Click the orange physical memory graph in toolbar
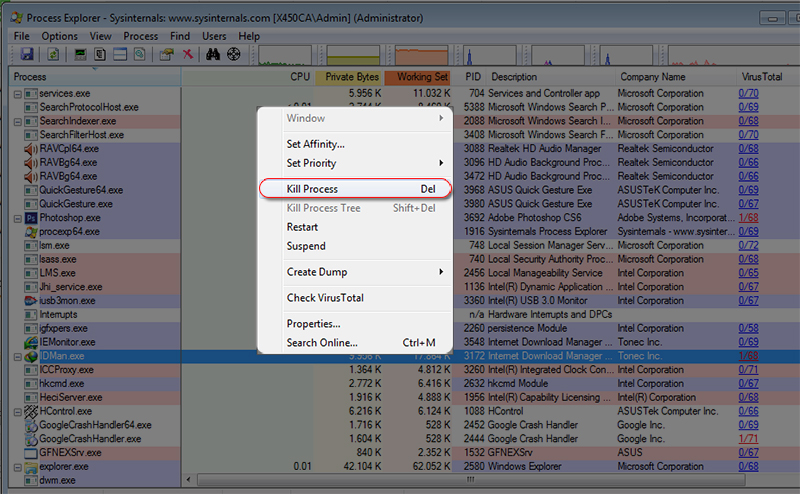The image size is (800, 494). [421, 55]
